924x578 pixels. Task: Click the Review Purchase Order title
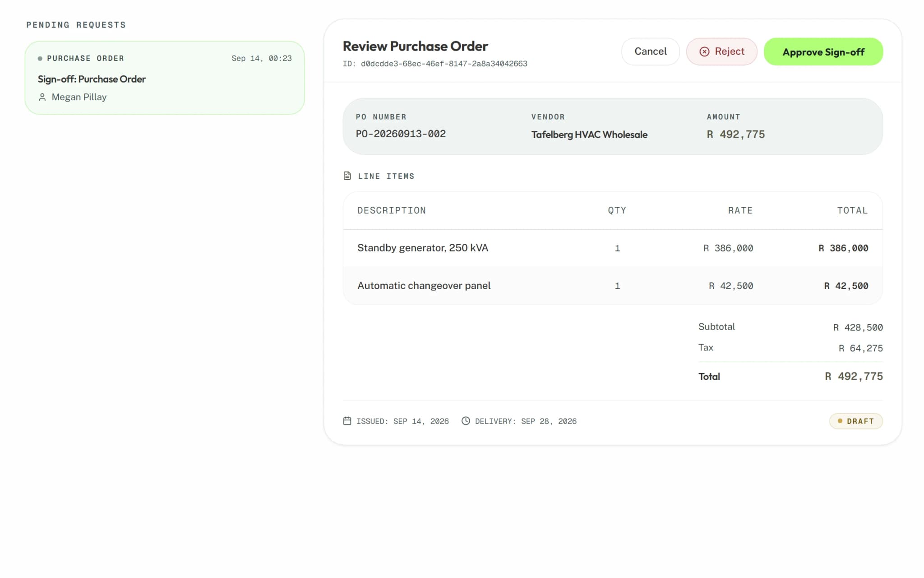415,46
